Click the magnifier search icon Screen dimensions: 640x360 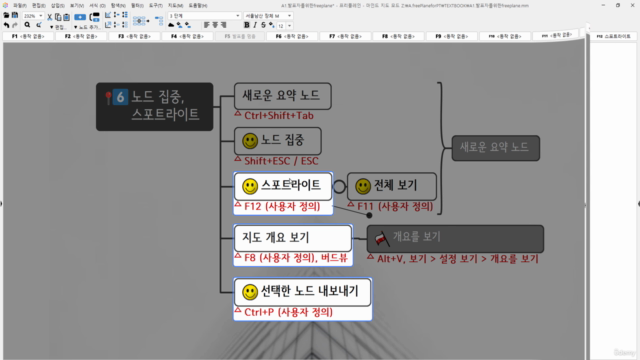[27, 25]
